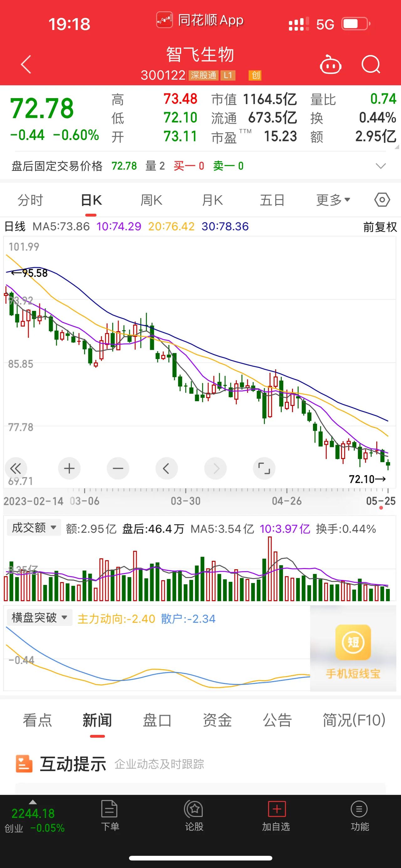
Task: Tap the 市值 1164.5亿 value
Action: (270, 99)
